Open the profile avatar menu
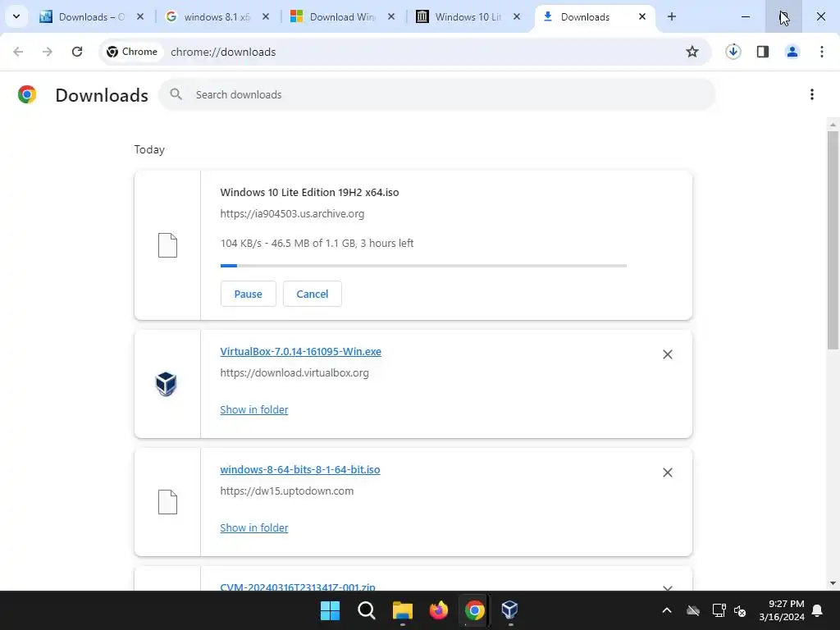The width and height of the screenshot is (840, 630). (792, 52)
